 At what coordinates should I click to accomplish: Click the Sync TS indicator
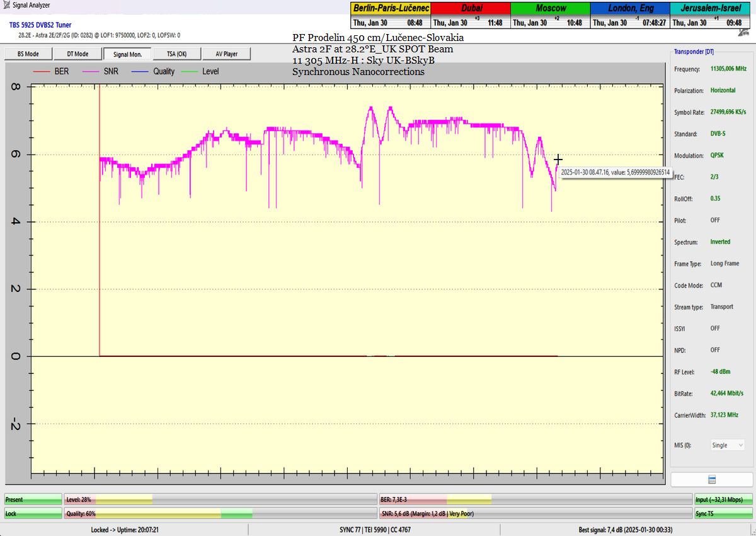(723, 514)
